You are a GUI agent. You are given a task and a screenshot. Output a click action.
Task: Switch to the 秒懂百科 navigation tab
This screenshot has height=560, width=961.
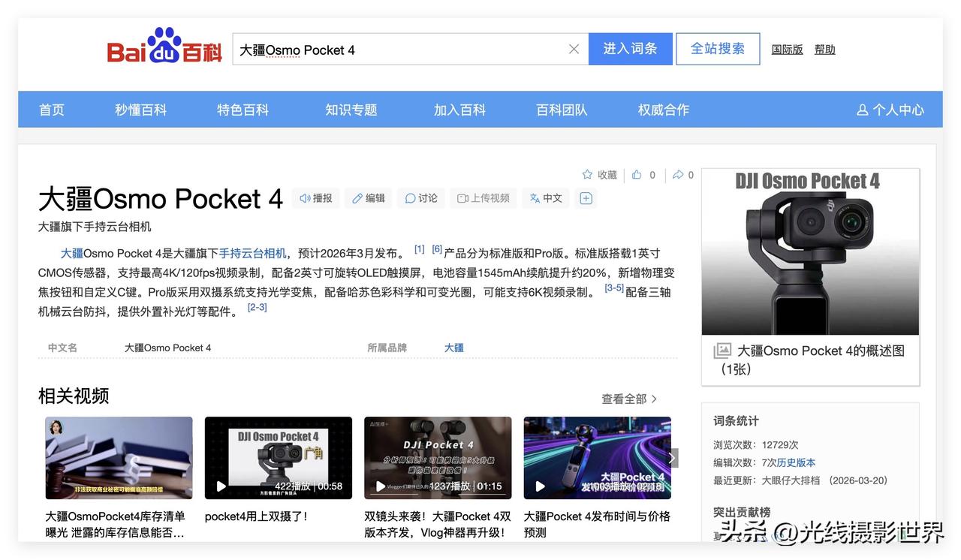pos(140,109)
